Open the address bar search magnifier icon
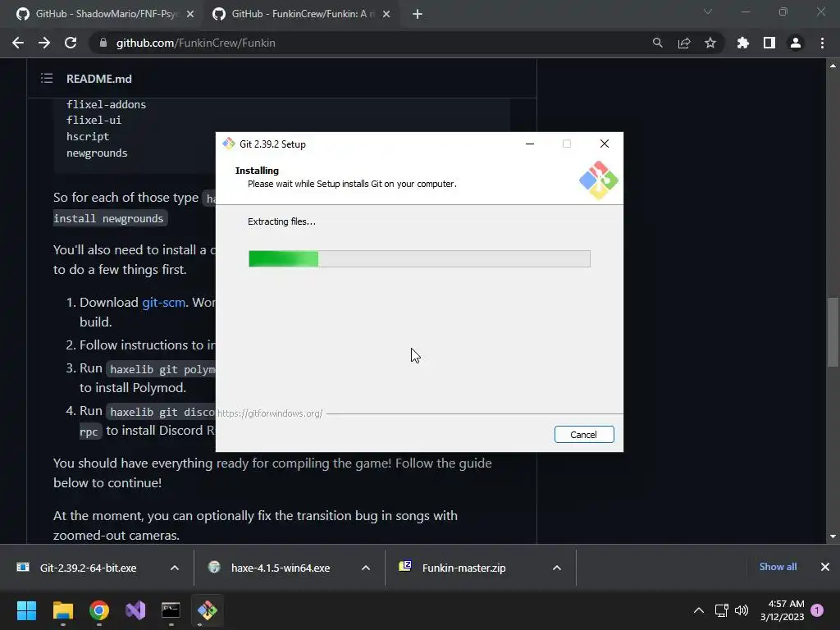 tap(658, 43)
